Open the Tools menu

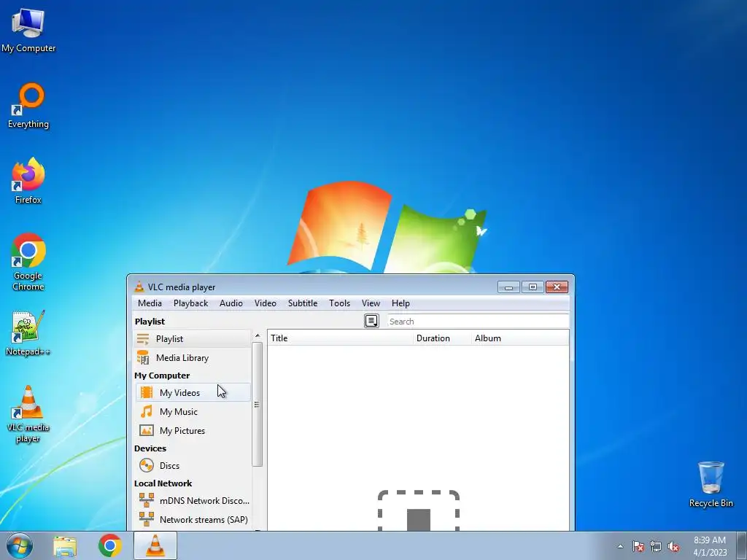(x=340, y=303)
